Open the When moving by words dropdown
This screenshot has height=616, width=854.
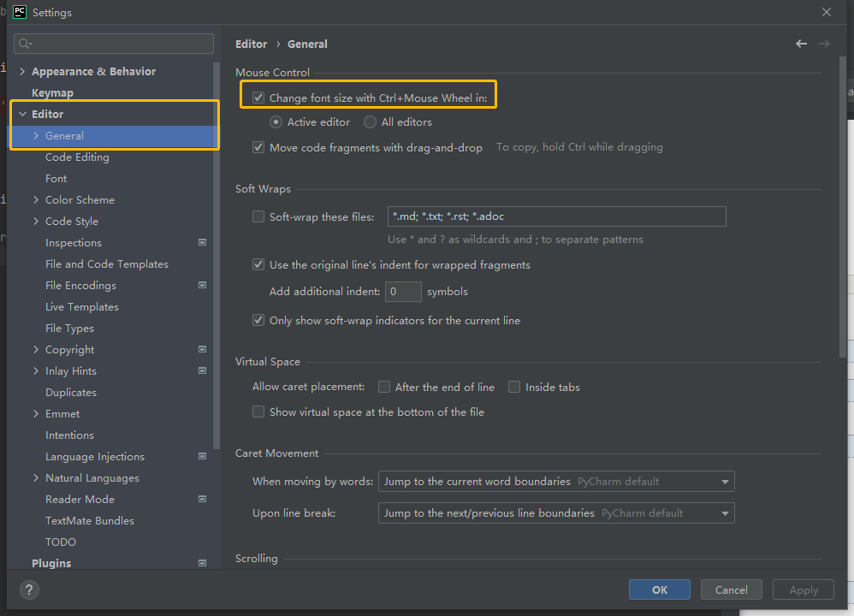click(556, 482)
